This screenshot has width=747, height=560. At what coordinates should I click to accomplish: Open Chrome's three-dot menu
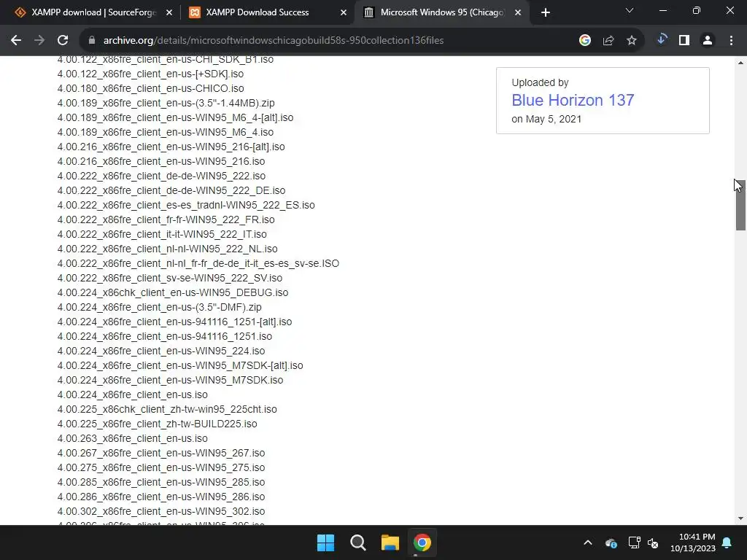731,41
